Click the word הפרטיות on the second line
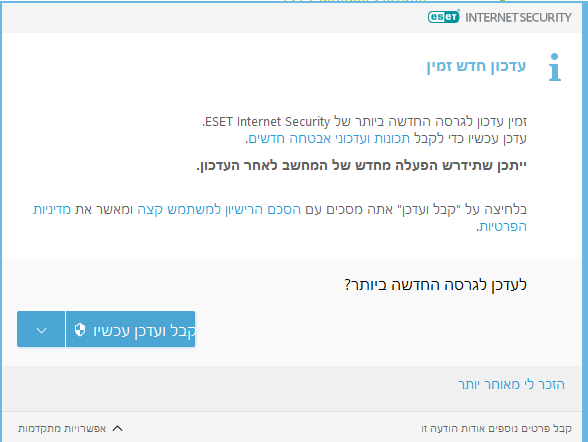The height and width of the screenshot is (442, 588). coord(501,226)
